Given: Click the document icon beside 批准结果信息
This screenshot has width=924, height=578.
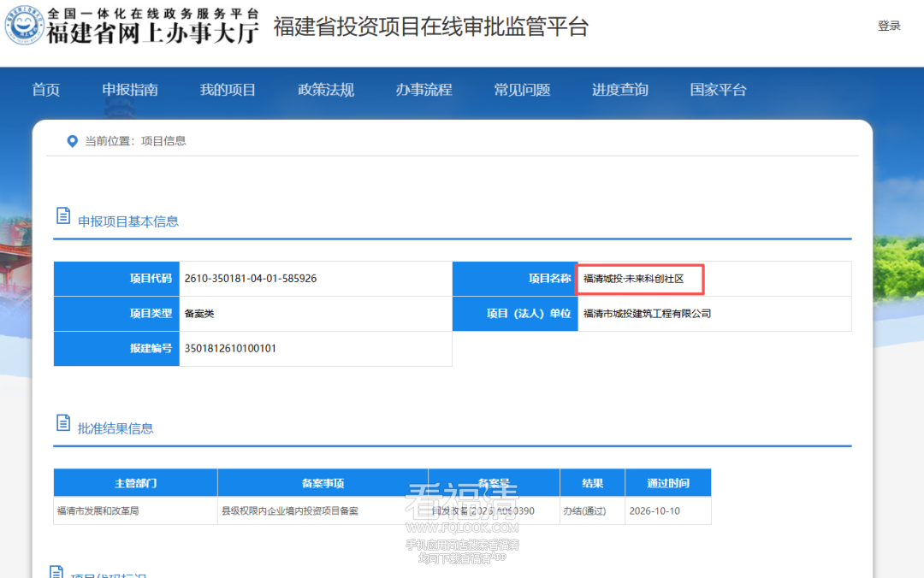Looking at the screenshot, I should coord(63,422).
